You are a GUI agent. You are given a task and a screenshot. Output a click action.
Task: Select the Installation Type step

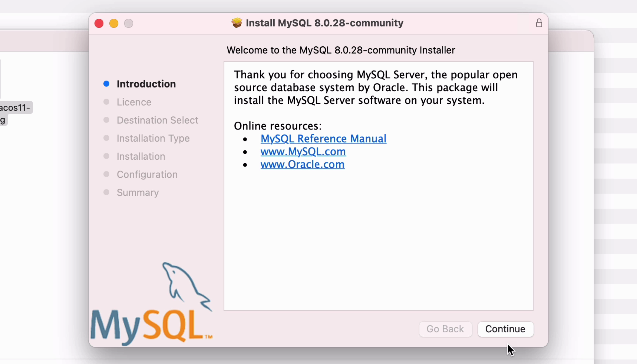pyautogui.click(x=153, y=138)
